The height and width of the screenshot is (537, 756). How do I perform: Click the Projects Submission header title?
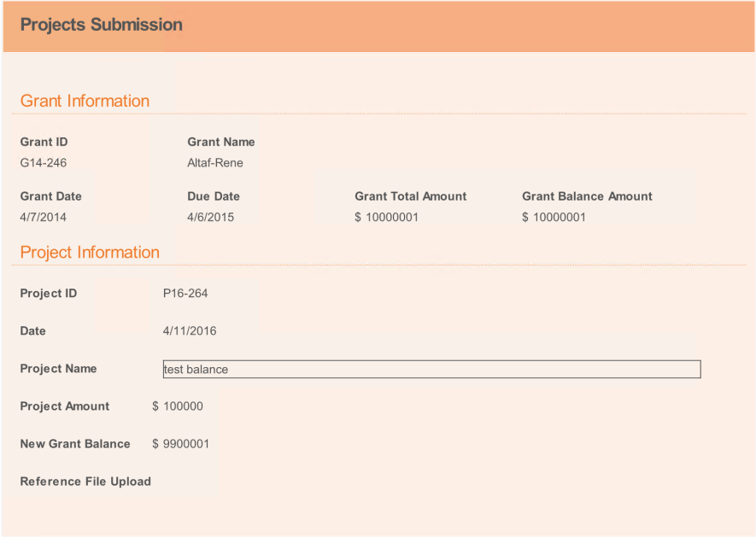coord(102,25)
